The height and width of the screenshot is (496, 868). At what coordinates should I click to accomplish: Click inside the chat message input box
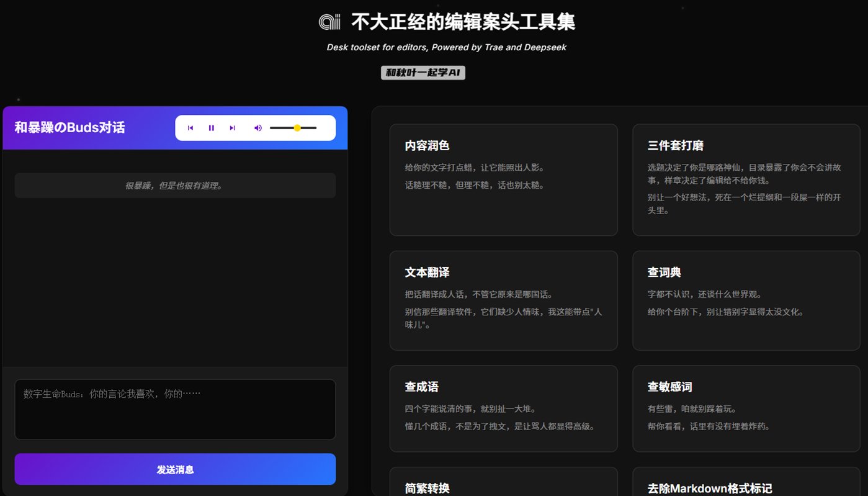click(175, 409)
